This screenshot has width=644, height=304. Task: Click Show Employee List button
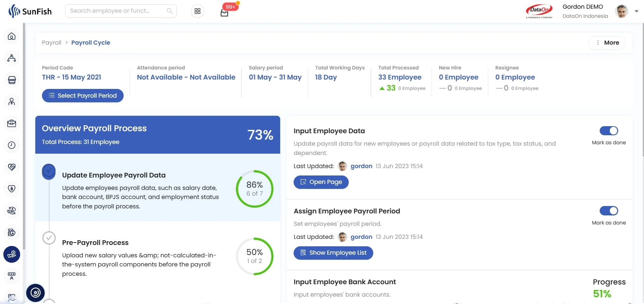[x=333, y=253]
